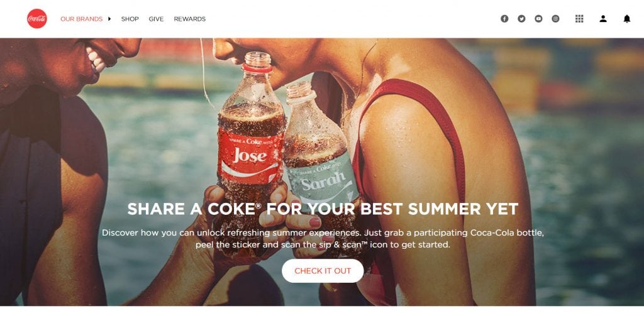Click the Share a Coke headline
The height and width of the screenshot is (316, 644).
(323, 209)
